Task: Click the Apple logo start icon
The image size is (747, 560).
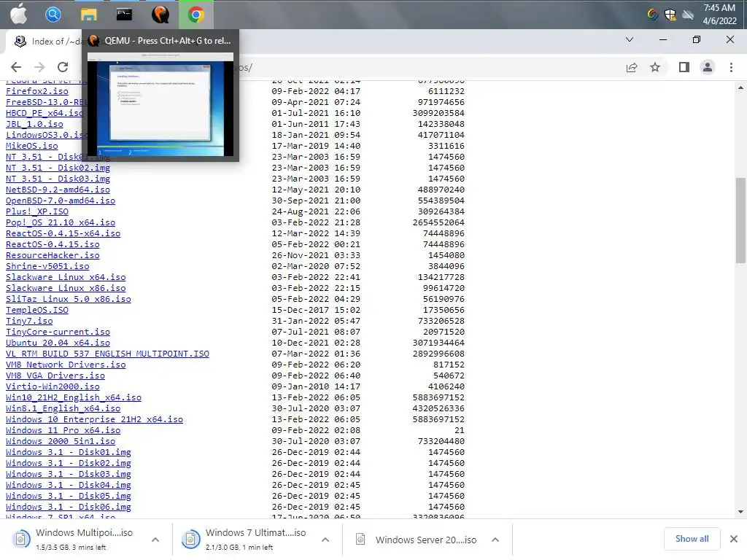Action: click(x=19, y=15)
